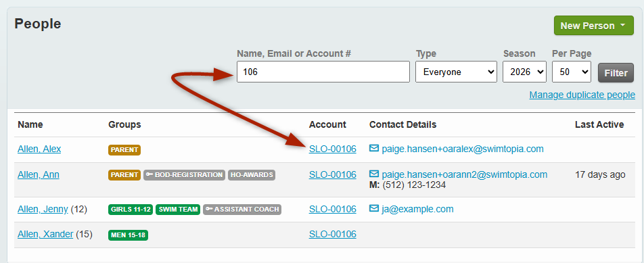Click the ja@example.com email link

[417, 210]
